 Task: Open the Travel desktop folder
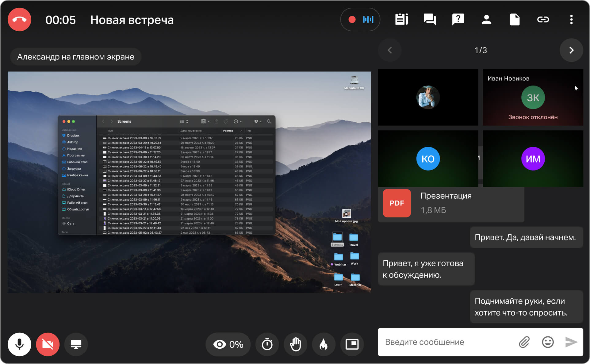(354, 239)
